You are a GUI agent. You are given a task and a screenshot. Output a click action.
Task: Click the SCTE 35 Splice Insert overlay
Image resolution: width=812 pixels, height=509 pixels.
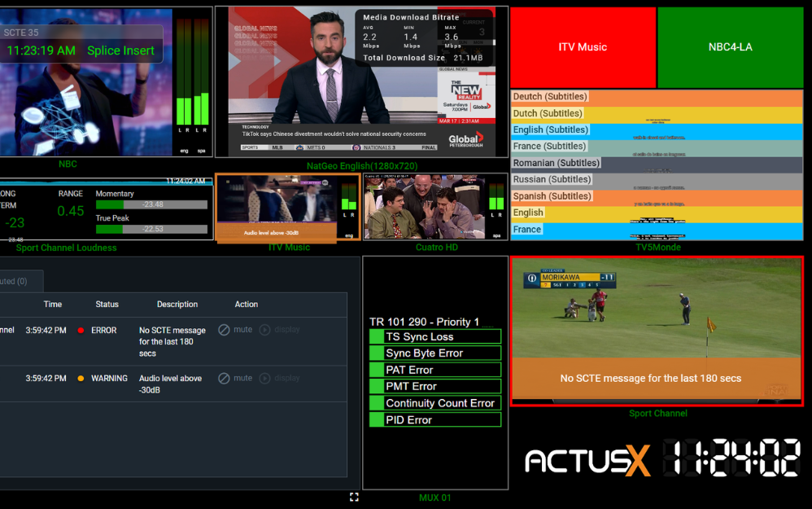point(81,44)
